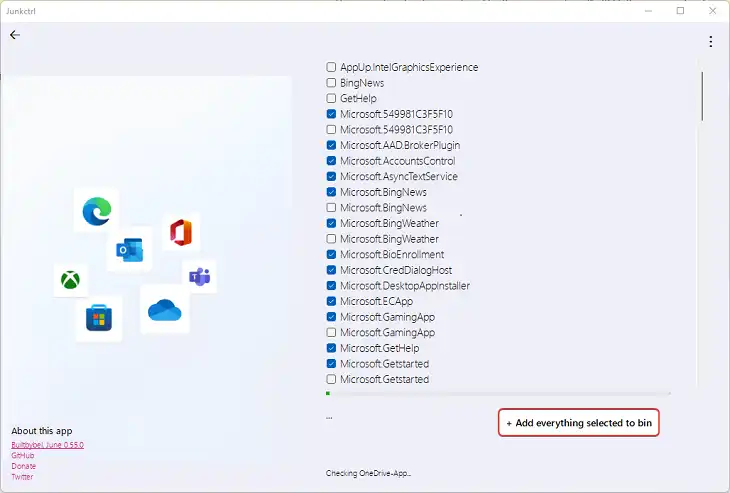This screenshot has width=730, height=493.
Task: Click the 'Checking OneDrive-App...' status text
Action: [368, 473]
